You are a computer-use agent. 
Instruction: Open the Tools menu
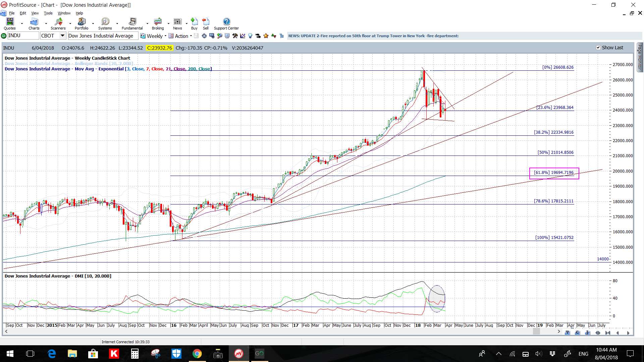pos(48,13)
